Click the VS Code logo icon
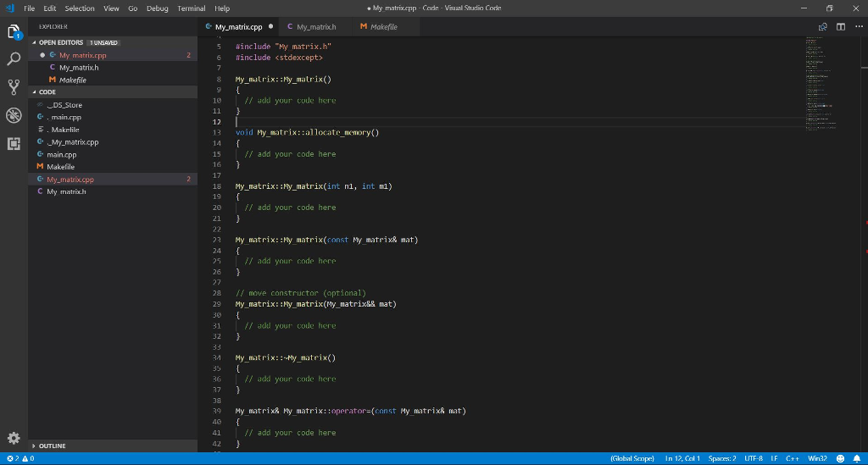 coord(9,8)
